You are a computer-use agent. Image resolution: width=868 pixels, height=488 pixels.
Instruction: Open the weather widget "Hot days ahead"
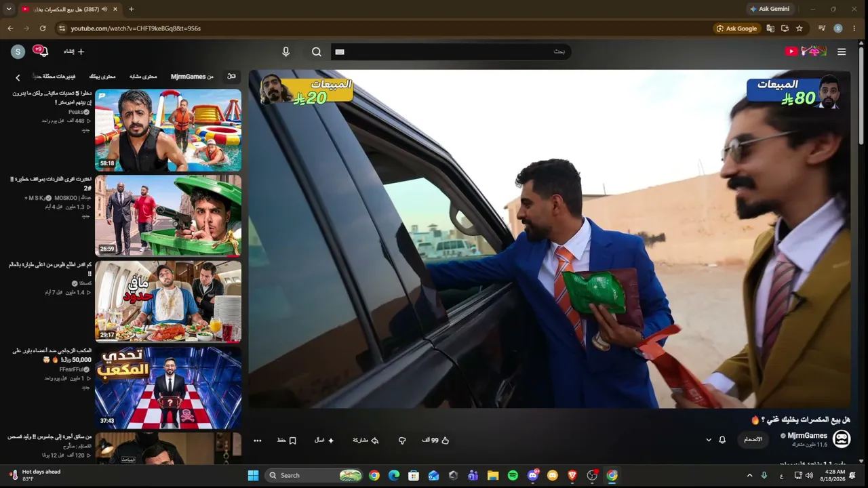tap(35, 475)
